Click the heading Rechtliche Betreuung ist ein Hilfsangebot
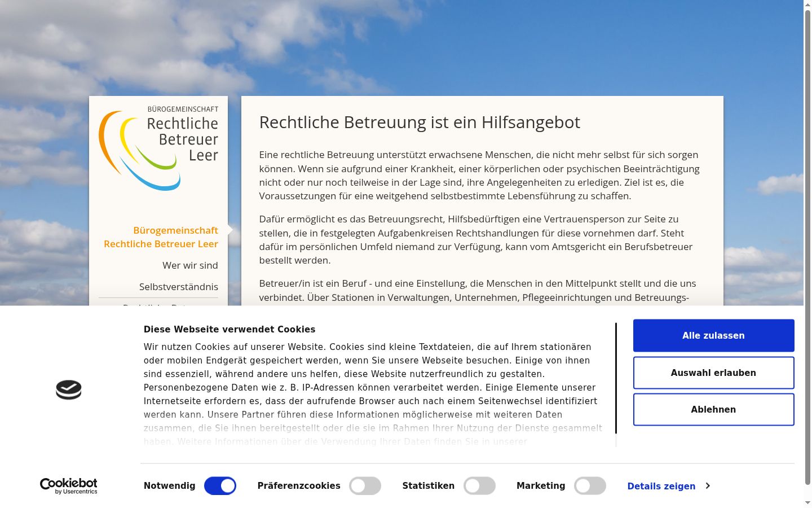Viewport: 812px width, 508px height. pyautogui.click(x=420, y=122)
